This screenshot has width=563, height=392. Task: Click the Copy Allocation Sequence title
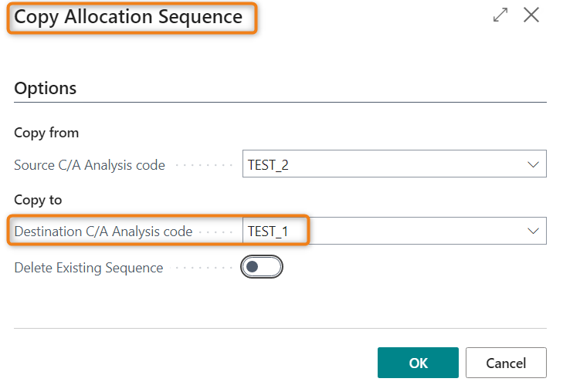[128, 17]
